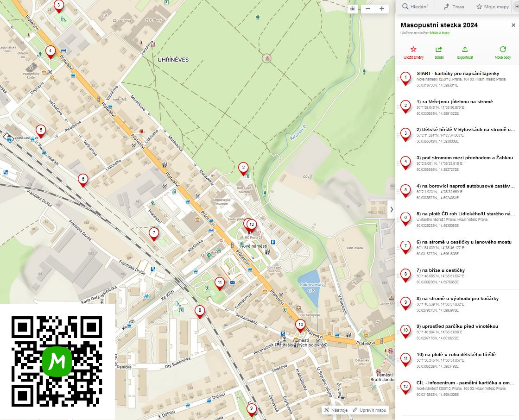Click the Sdílet share icon

tap(439, 49)
